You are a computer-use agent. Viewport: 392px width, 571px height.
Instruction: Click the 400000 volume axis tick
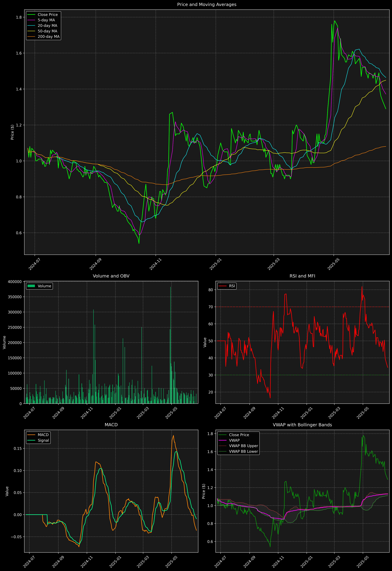tap(15, 282)
